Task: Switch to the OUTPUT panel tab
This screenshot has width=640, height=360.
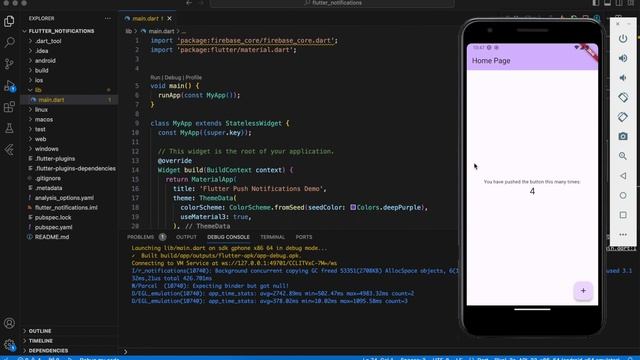Action: (x=186, y=237)
